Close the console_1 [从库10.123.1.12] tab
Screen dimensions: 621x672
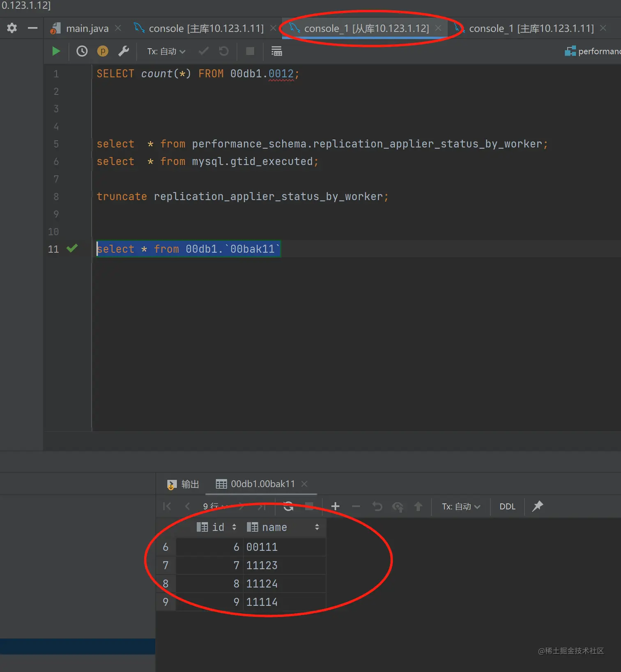tap(438, 28)
